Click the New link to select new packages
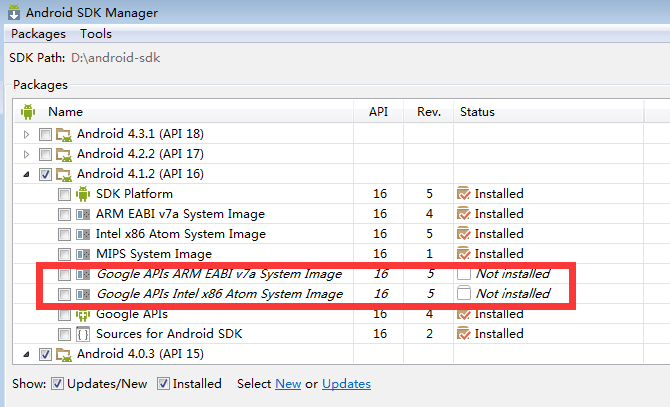 click(288, 384)
